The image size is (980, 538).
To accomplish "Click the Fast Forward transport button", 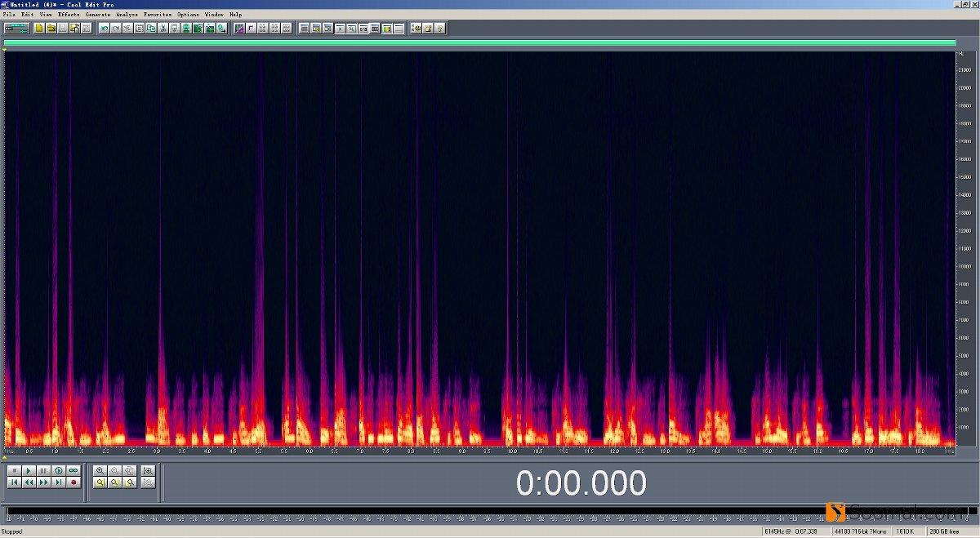I will (x=43, y=482).
